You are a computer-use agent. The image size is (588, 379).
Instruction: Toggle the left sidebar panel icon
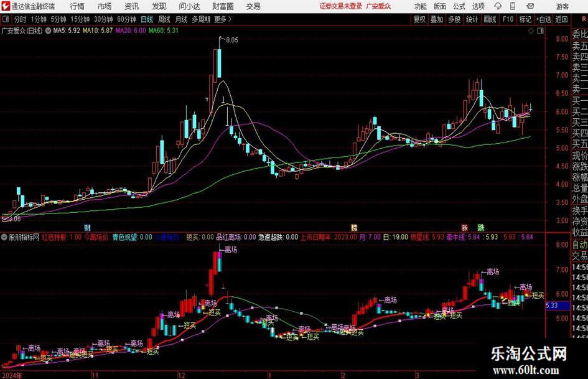(x=6, y=19)
